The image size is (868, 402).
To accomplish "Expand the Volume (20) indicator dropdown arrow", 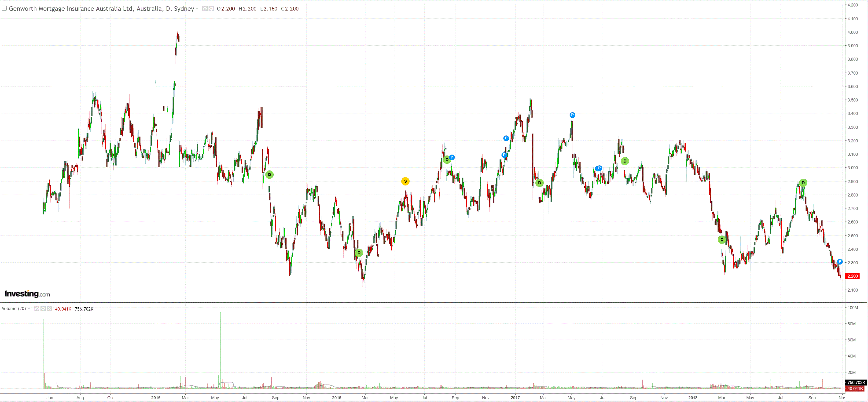I will pos(29,308).
